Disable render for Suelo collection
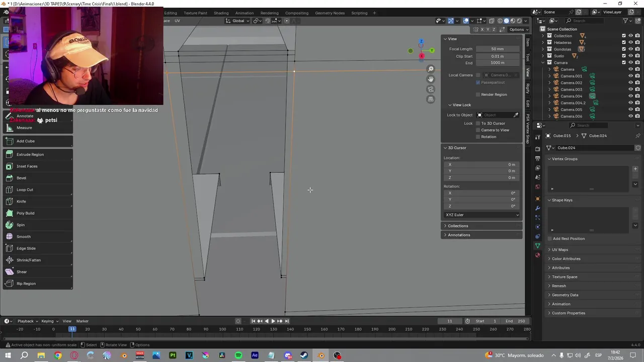This screenshot has height=362, width=644. (637, 56)
